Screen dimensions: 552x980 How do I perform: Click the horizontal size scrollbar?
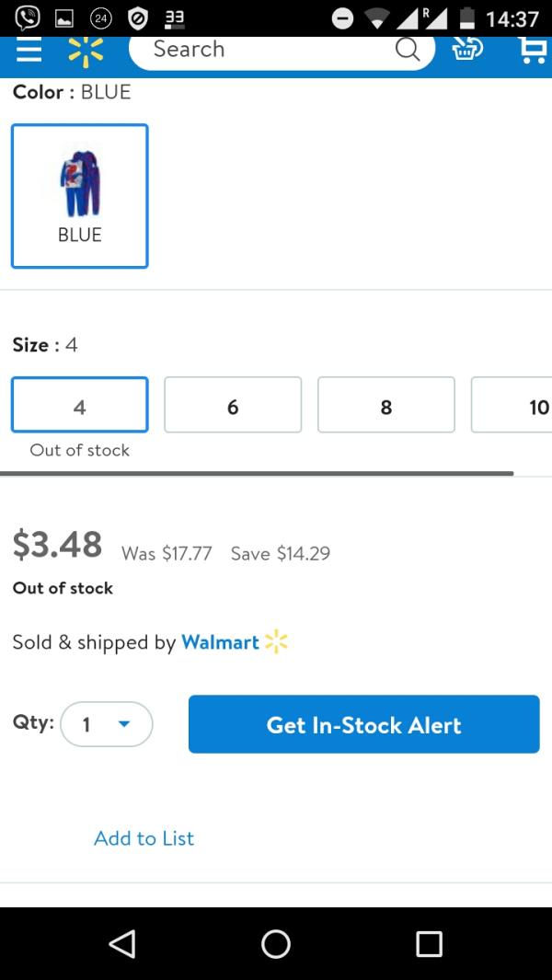[x=258, y=474]
